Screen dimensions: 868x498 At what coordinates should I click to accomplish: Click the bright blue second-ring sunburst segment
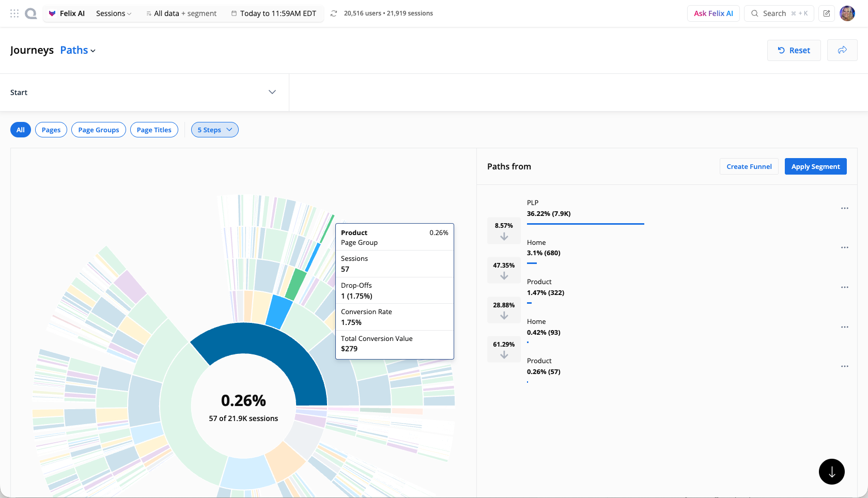(x=280, y=312)
